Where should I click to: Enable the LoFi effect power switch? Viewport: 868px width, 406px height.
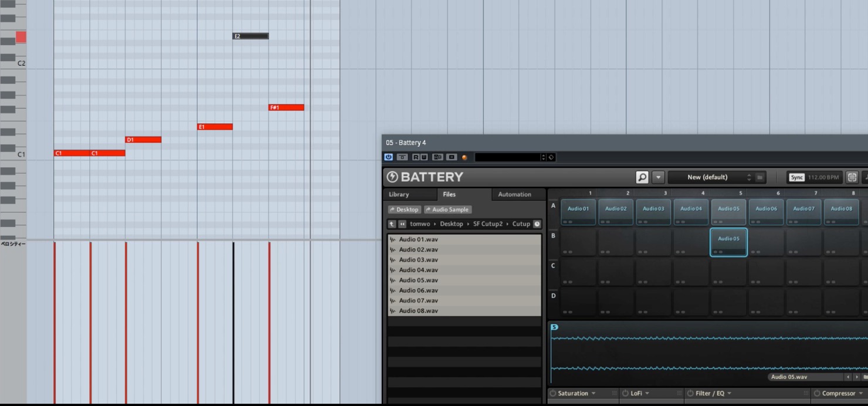pos(625,394)
